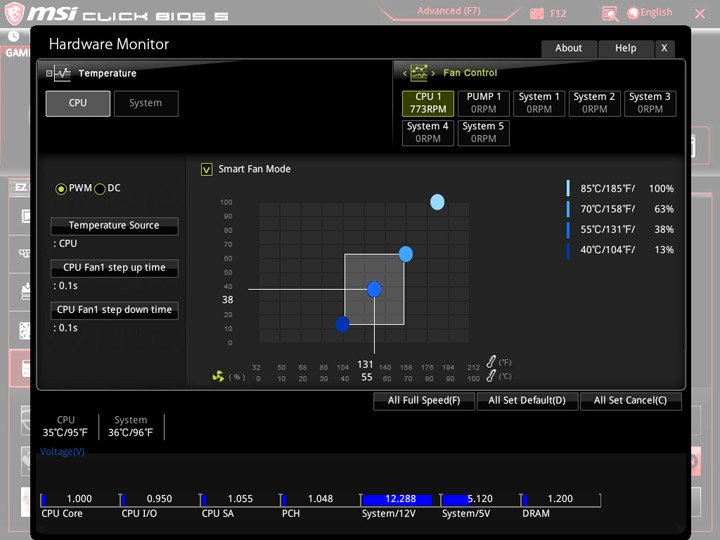Image resolution: width=720 pixels, height=540 pixels.
Task: Collapse the Temperature section box icon
Action: click(49, 73)
